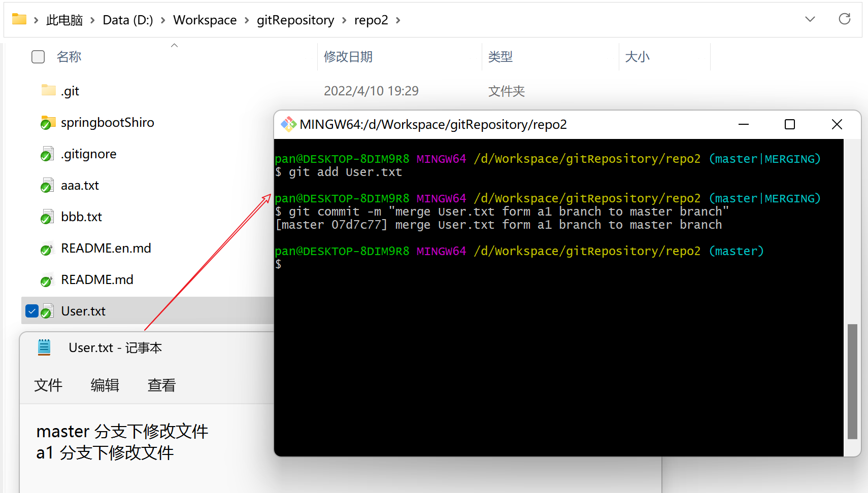
Task: Open the 文件 menu in Notepad
Action: (x=48, y=385)
